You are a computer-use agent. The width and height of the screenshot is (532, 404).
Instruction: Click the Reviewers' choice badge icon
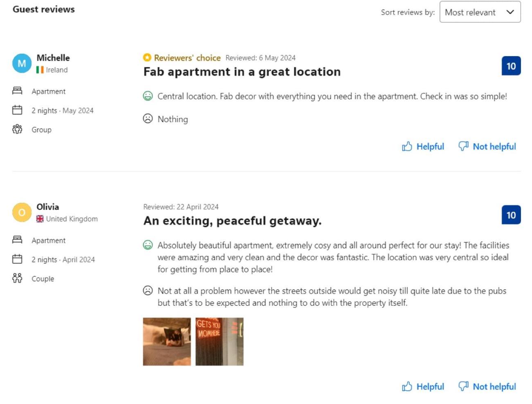(x=147, y=58)
